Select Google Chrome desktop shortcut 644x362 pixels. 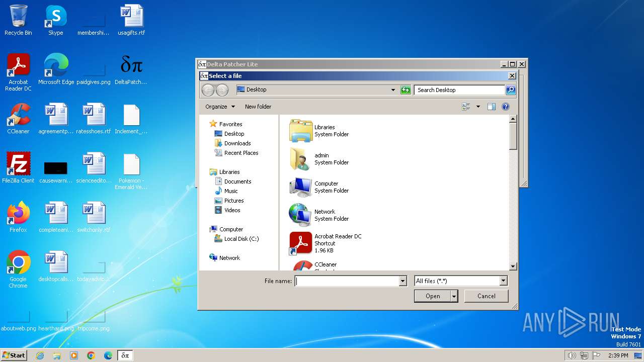coord(18,269)
